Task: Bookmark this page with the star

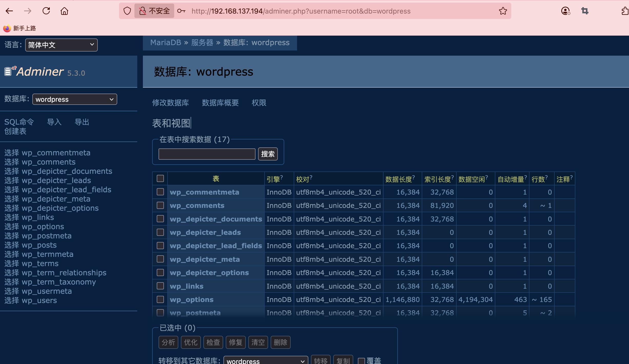Action: pyautogui.click(x=503, y=11)
